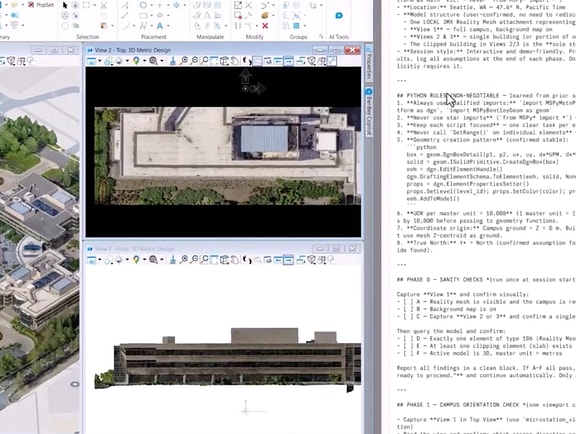576x434 pixels.
Task: Click the 'Then query the model and confirm:' line
Action: [451, 331]
